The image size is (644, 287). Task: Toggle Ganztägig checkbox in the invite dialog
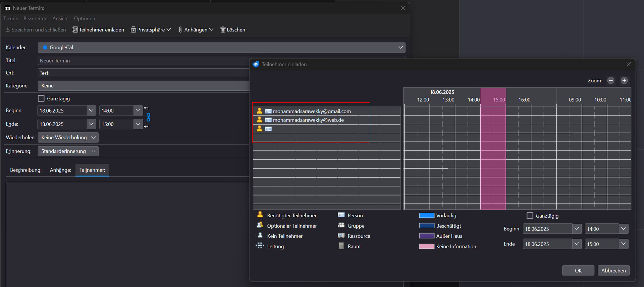(x=530, y=216)
